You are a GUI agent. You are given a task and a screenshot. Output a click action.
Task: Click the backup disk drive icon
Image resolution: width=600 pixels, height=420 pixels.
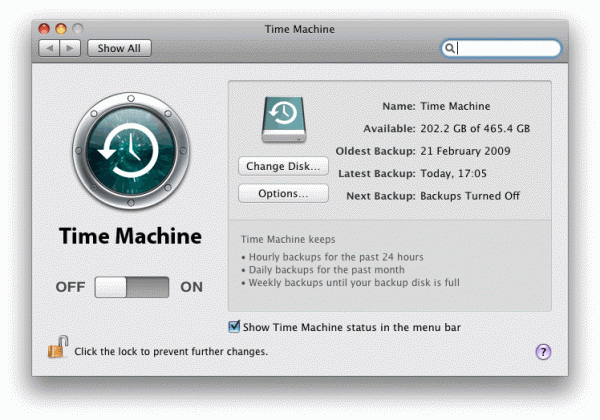coord(284,120)
